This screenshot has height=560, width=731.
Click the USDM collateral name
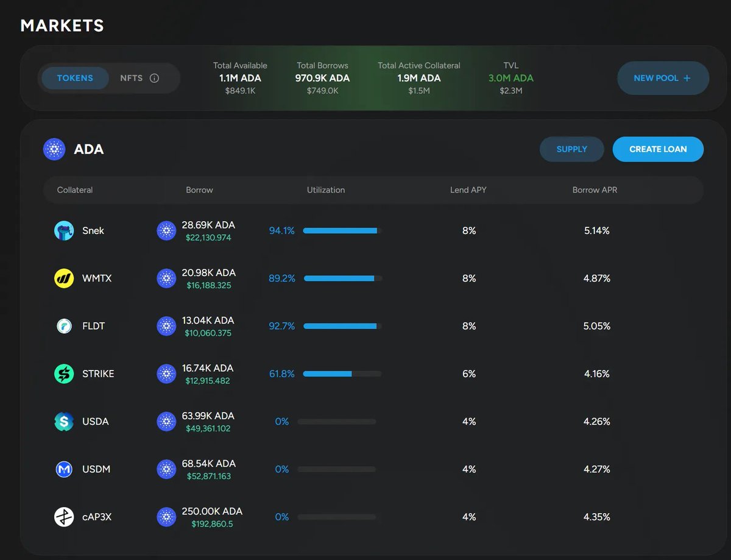click(96, 469)
